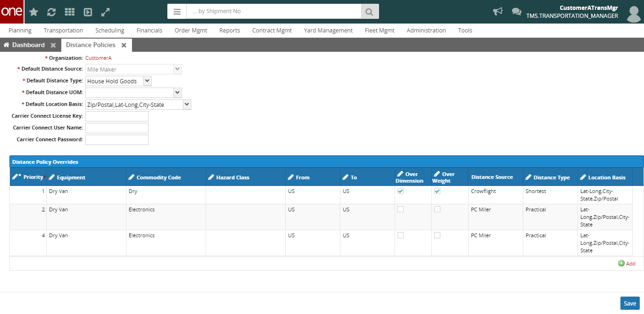Uncheck Over Weight for priority 1 row
Viewport: 644px width, 314px height.
438,191
